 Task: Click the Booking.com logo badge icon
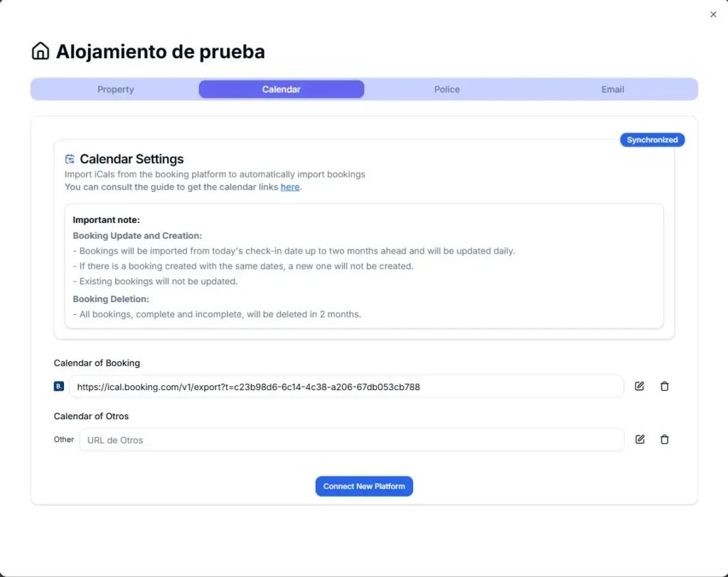point(58,386)
